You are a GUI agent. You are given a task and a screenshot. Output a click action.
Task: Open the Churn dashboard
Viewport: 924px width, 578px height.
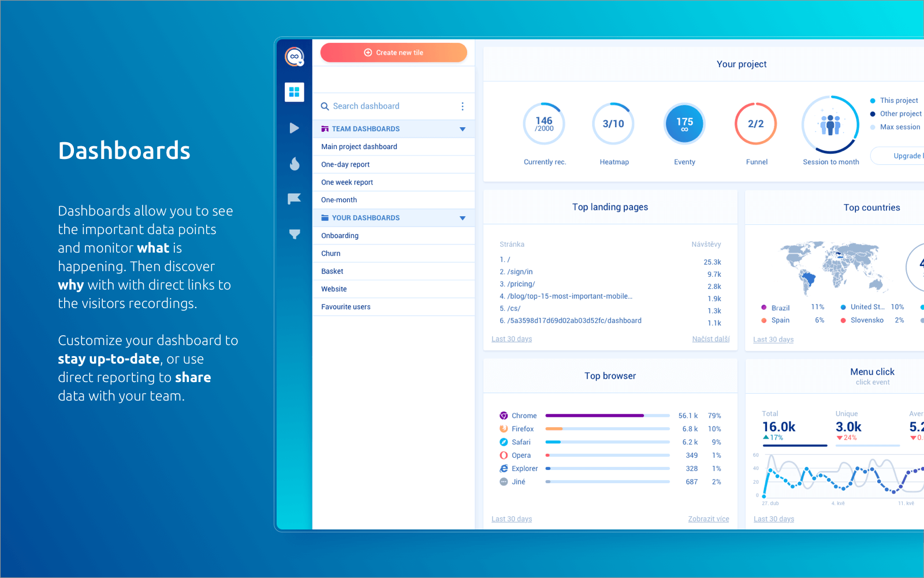tap(330, 253)
